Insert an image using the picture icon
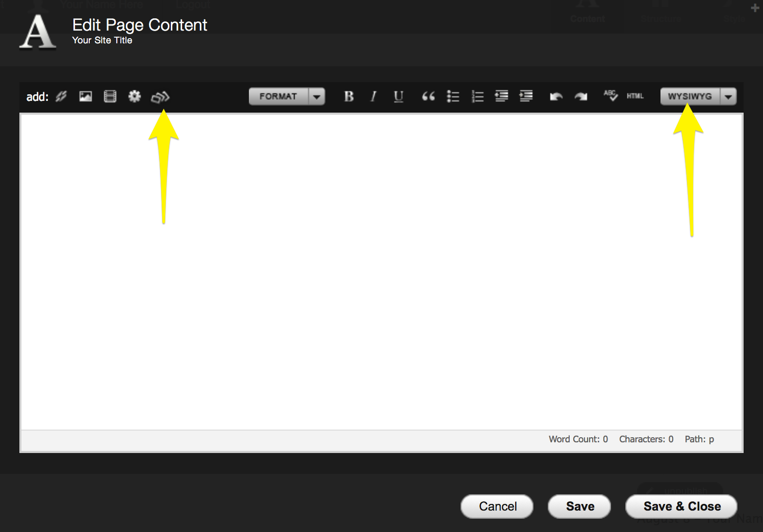This screenshot has width=763, height=532. click(86, 96)
